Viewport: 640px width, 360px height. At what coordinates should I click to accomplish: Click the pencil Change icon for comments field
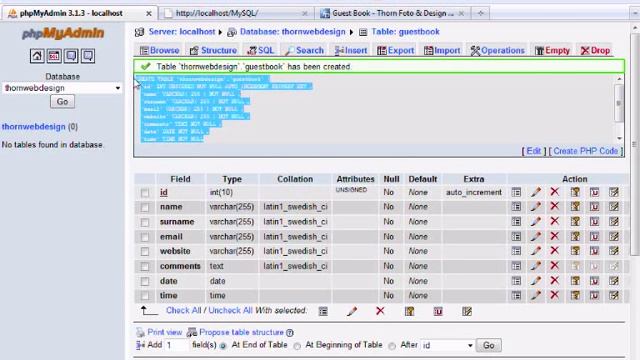(x=536, y=266)
